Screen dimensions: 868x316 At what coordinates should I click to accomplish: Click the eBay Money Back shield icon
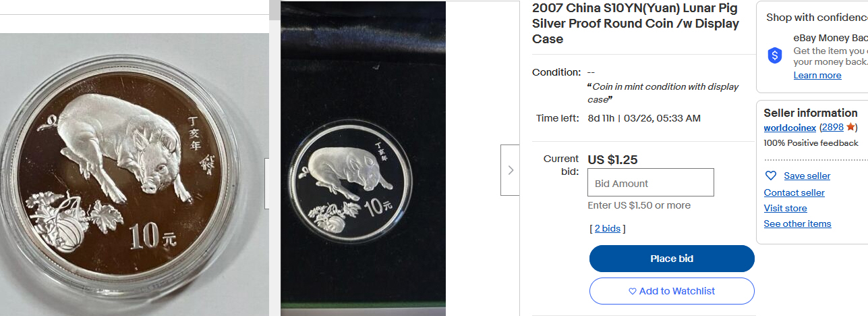tap(775, 55)
